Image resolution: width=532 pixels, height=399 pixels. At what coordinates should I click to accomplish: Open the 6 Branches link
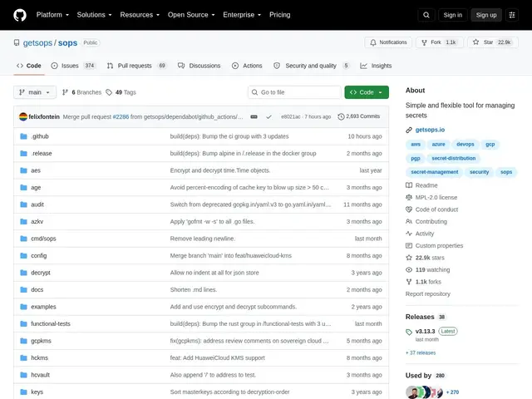(81, 92)
